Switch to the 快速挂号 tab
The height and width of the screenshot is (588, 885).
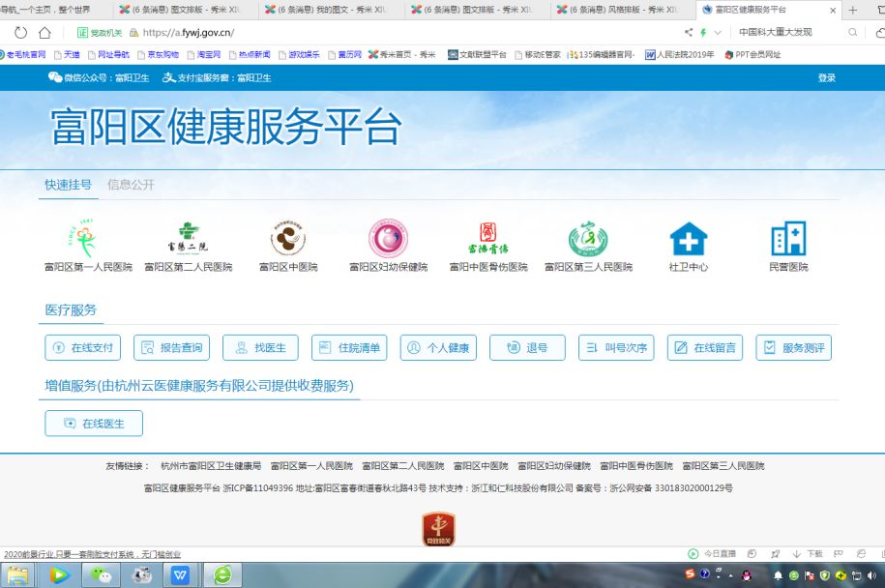click(69, 185)
